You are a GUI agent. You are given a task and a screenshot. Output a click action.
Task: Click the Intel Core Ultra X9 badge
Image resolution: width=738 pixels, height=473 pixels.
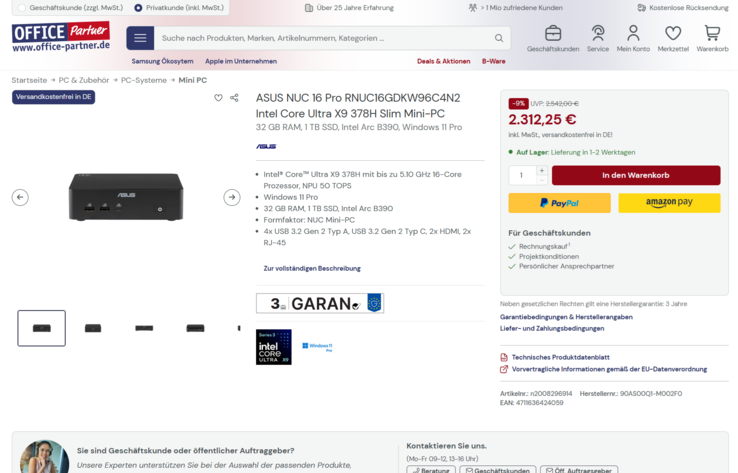click(273, 347)
